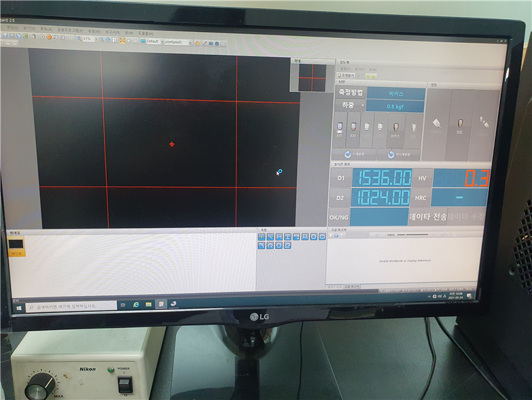Screen dimensions: 532x400
Task: Click the 비커스 method value field
Action: [395, 94]
